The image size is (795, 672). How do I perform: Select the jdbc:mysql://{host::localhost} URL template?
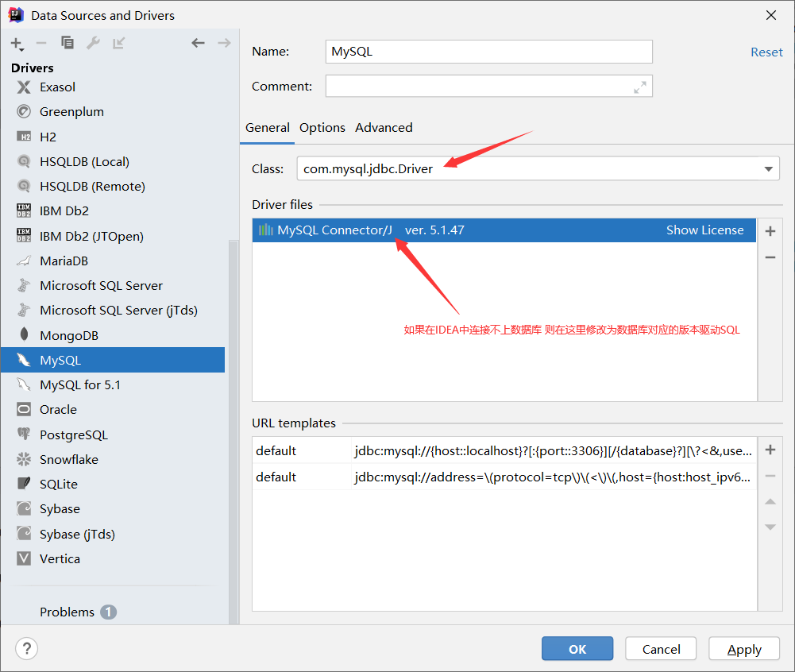click(504, 450)
